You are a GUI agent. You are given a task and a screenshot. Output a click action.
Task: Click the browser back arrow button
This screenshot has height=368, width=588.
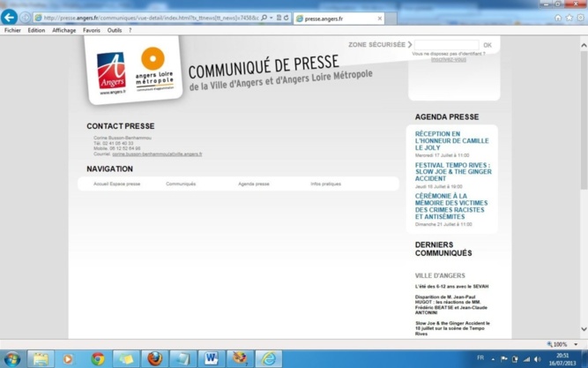pos(9,18)
